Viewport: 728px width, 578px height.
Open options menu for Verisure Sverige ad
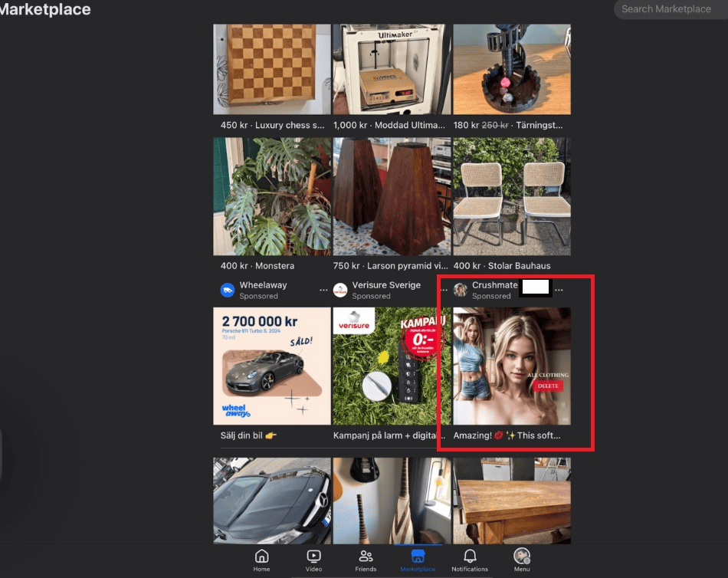444,290
